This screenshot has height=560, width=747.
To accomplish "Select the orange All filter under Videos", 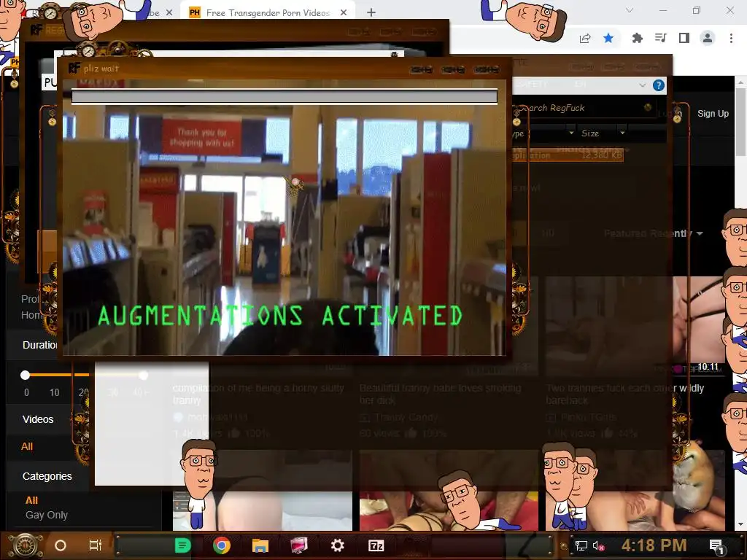I will tap(27, 447).
